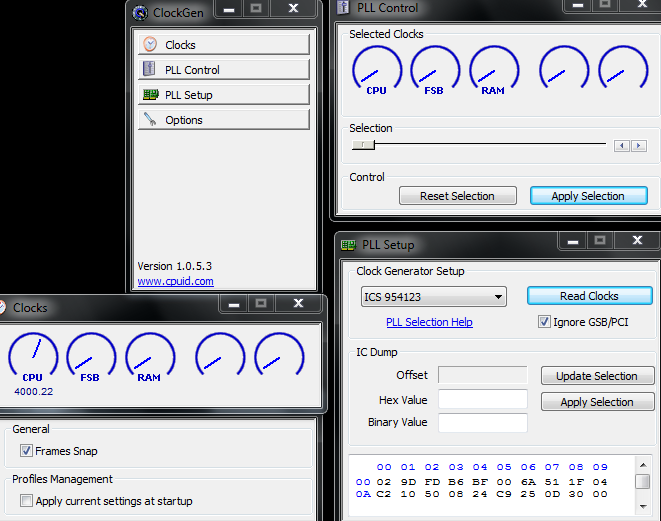Image resolution: width=661 pixels, height=521 pixels.
Task: Click the FSB gauge in PLL Control
Action: pyautogui.click(x=435, y=71)
